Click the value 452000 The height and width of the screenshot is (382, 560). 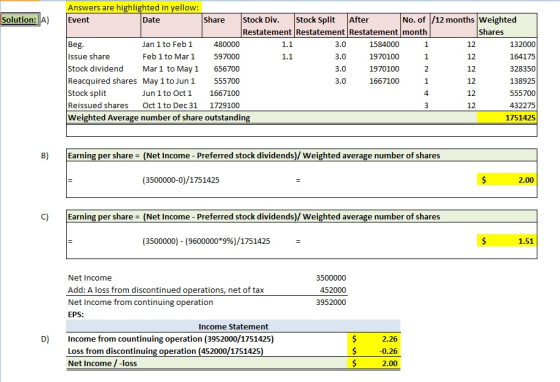pyautogui.click(x=333, y=290)
